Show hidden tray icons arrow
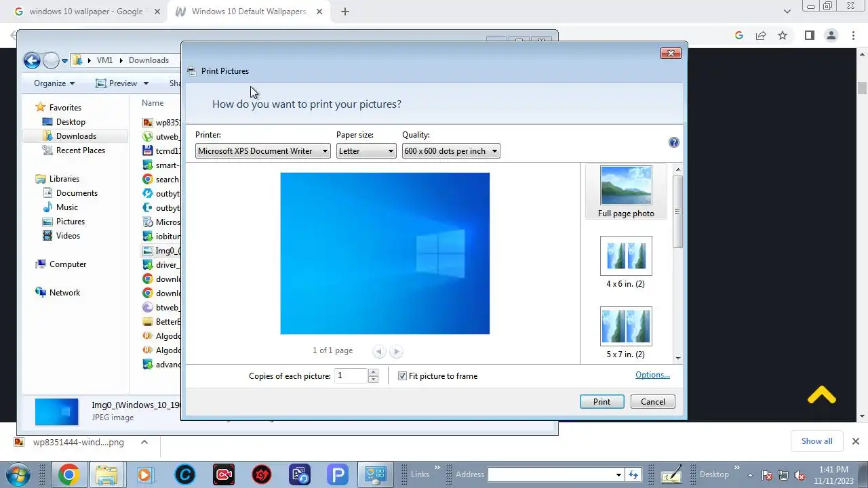868x488 pixels. point(750,475)
